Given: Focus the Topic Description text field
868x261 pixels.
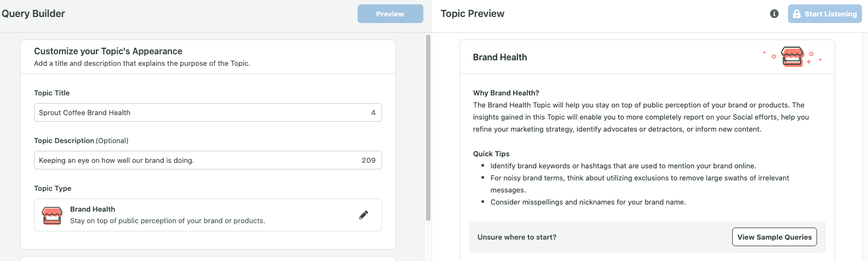Looking at the screenshot, I should coord(208,160).
